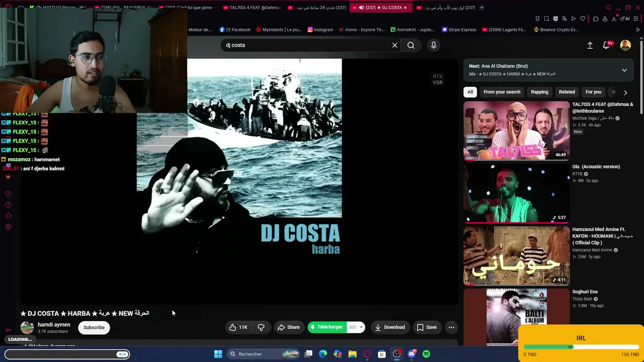Image resolution: width=644 pixels, height=362 pixels.
Task: Select the From your search chip
Action: [502, 92]
